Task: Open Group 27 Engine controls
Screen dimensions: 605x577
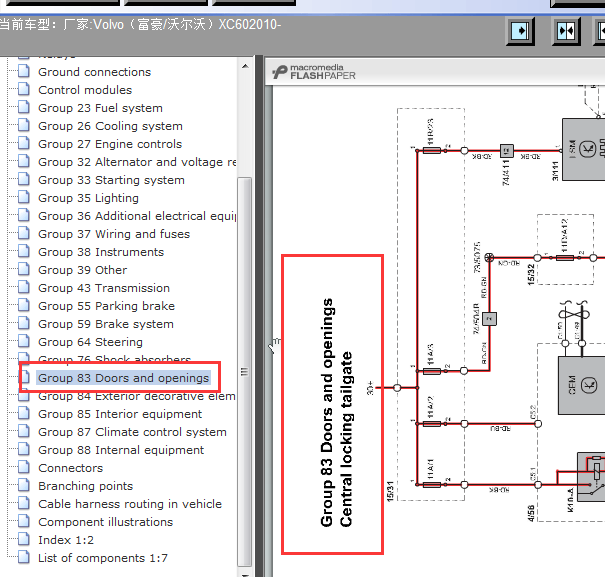Action: (110, 144)
